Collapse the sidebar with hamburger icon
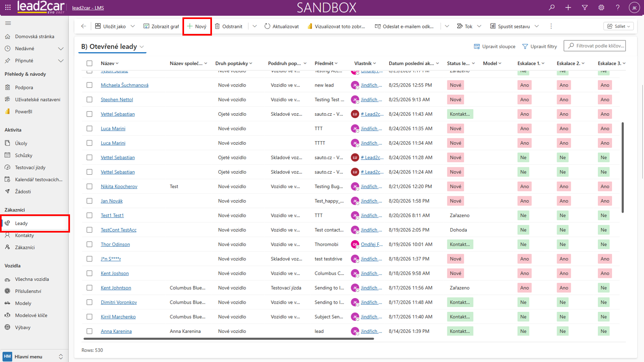 tap(8, 23)
